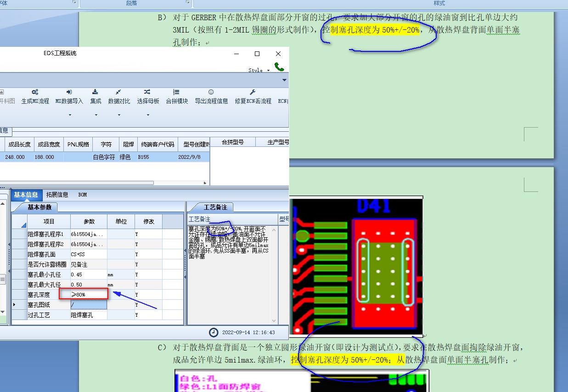Click the 修复ECN丢流程 wrench icon
The height and width of the screenshot is (392, 568).
click(x=253, y=92)
